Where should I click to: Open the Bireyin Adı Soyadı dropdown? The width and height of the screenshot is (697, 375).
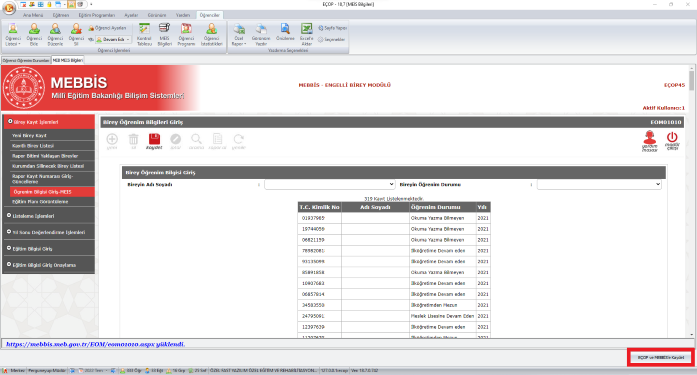coord(329,184)
